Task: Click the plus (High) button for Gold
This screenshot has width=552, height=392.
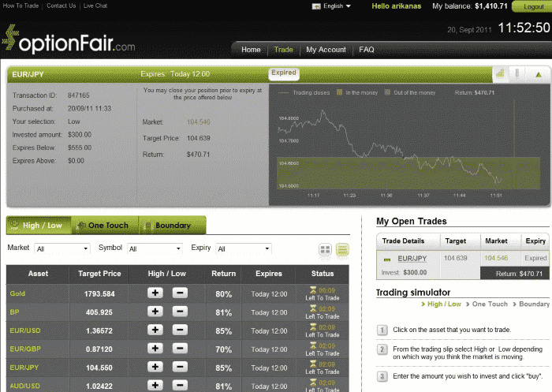Action: 155,293
